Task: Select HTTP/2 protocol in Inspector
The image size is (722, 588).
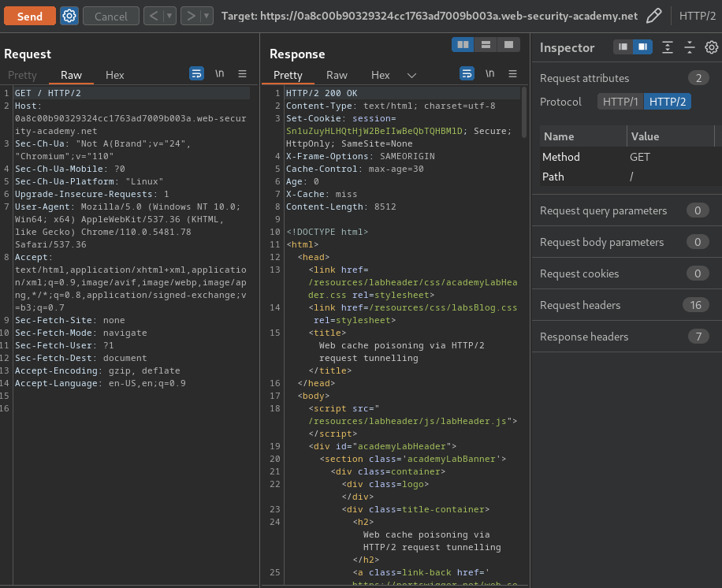Action: tap(667, 102)
